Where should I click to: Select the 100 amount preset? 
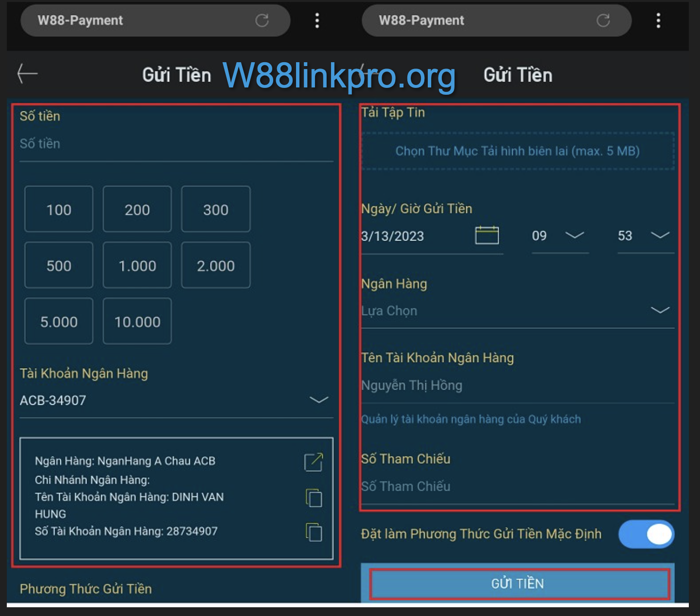(x=59, y=209)
